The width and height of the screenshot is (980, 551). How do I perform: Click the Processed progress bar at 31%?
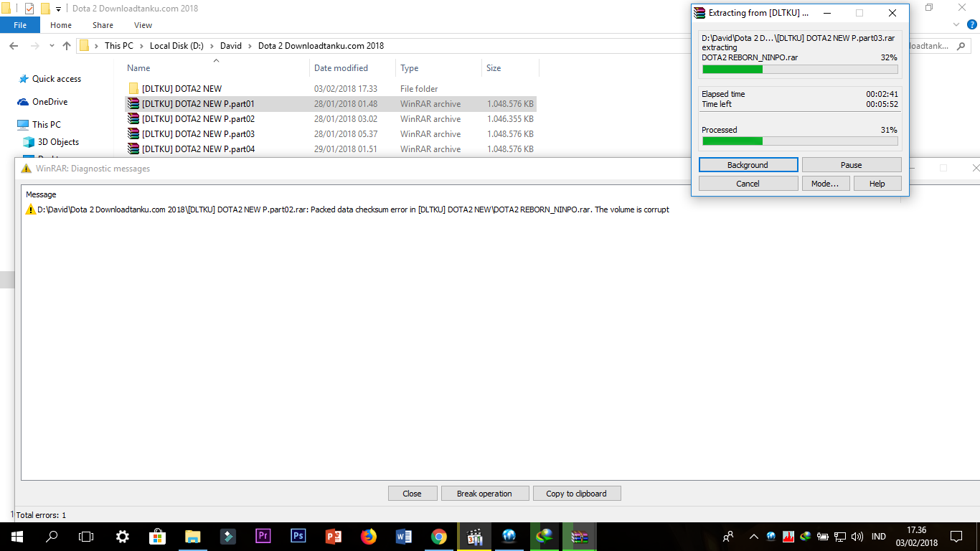(800, 141)
